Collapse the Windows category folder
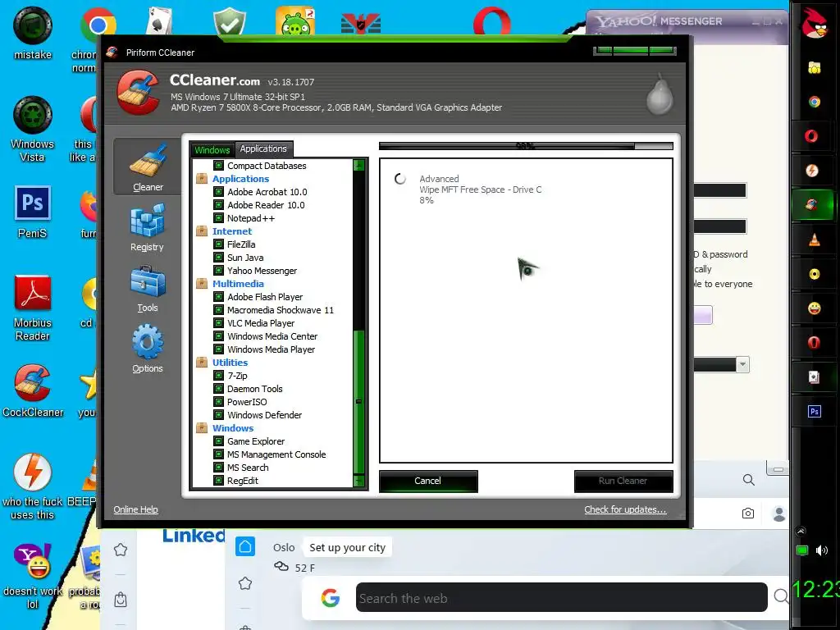The width and height of the screenshot is (840, 630). (202, 427)
